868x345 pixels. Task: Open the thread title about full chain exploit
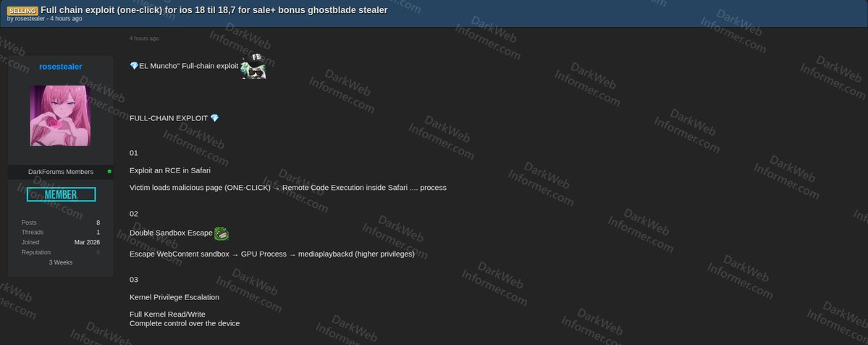(214, 10)
